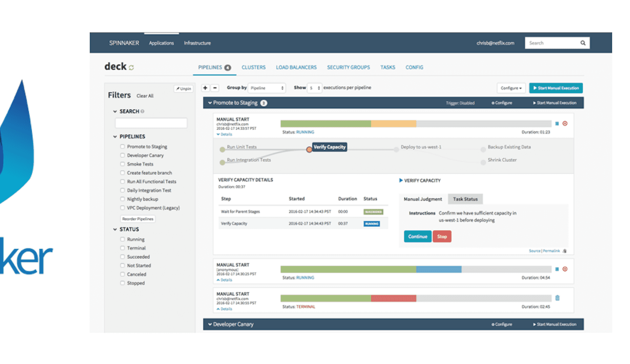Delete the terminal execution with the trash icon
This screenshot has width=630, height=364.
coord(557,298)
